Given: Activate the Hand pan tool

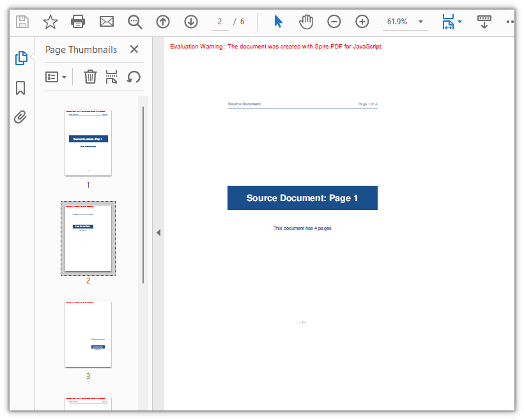Looking at the screenshot, I should (x=306, y=22).
